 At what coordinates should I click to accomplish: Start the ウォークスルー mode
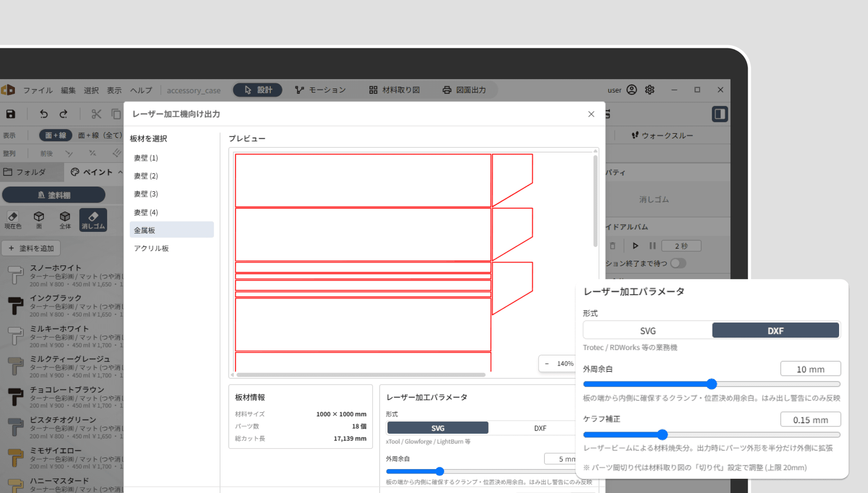tap(662, 136)
